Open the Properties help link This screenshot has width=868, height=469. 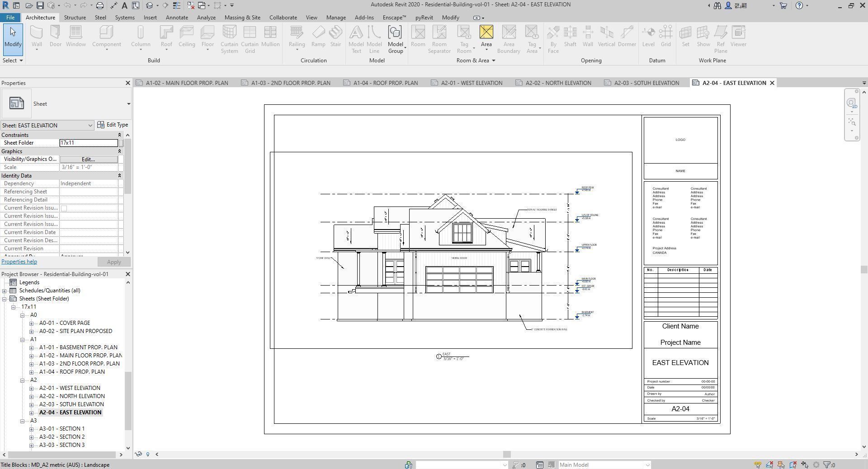click(x=19, y=262)
